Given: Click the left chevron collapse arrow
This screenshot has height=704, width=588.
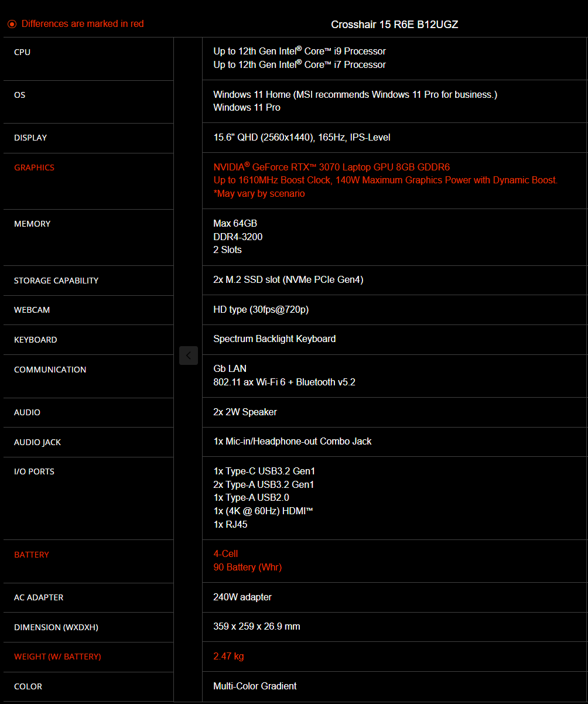Looking at the screenshot, I should coord(189,356).
